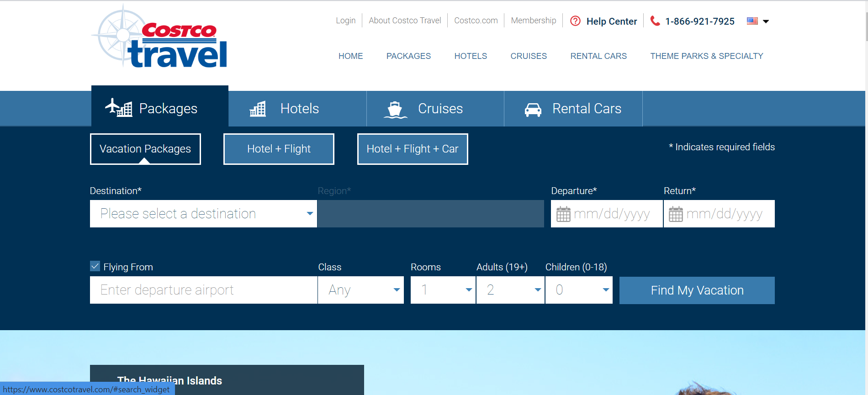Click the Help Center question mark icon
Viewport: 868px width, 395px height.
point(576,21)
